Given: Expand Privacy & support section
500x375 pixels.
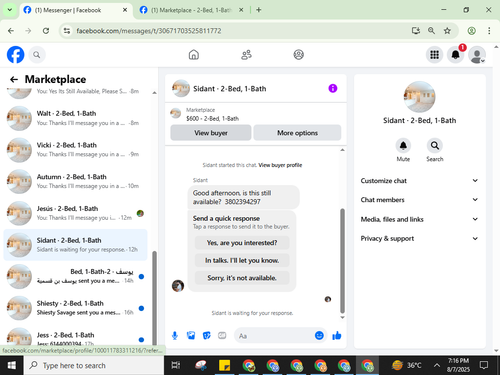Looking at the screenshot, I should point(419,238).
